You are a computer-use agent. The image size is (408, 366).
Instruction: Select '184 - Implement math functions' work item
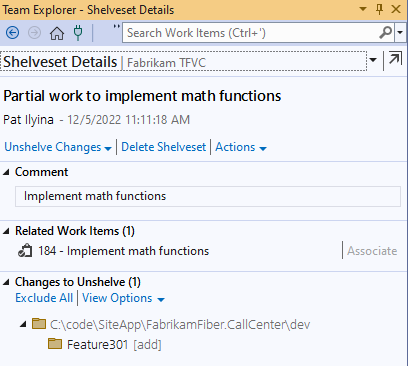pyautogui.click(x=124, y=251)
